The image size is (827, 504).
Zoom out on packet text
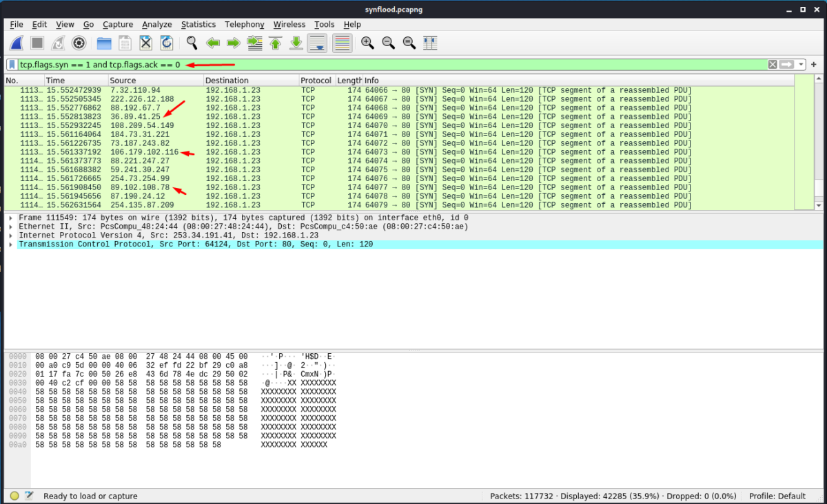388,43
